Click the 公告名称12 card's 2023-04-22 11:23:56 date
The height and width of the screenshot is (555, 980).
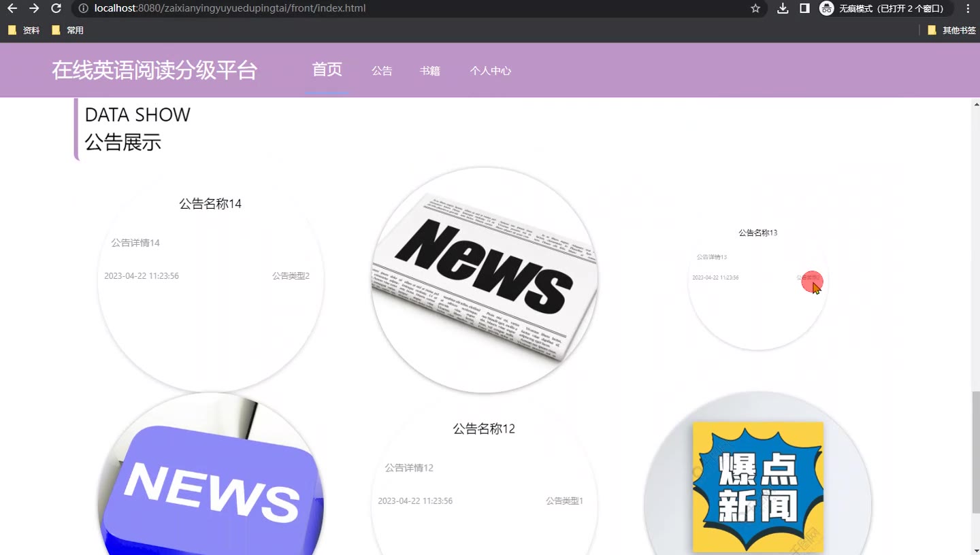click(x=415, y=501)
